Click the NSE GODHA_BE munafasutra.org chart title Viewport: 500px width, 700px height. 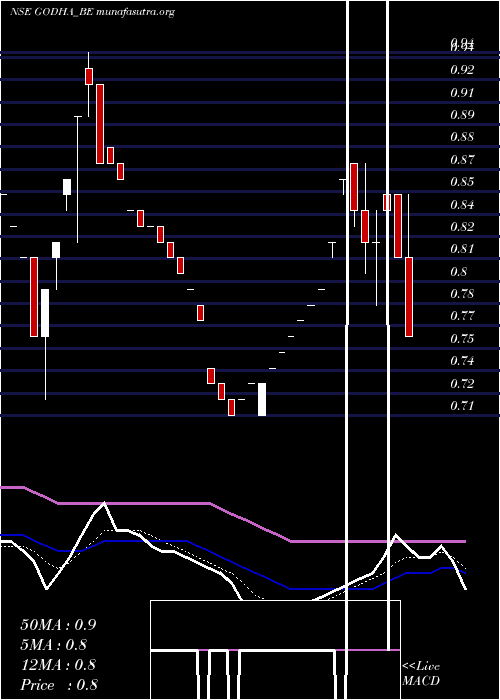[x=92, y=12]
